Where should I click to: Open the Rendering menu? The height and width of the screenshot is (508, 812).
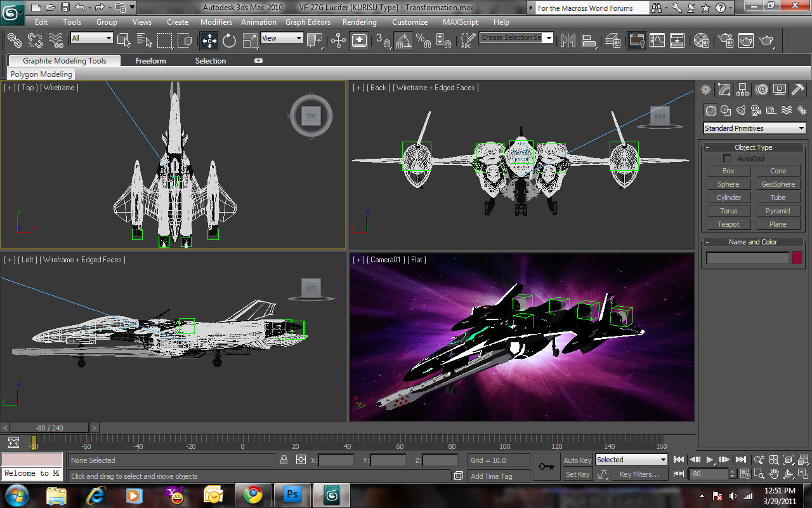(x=360, y=22)
